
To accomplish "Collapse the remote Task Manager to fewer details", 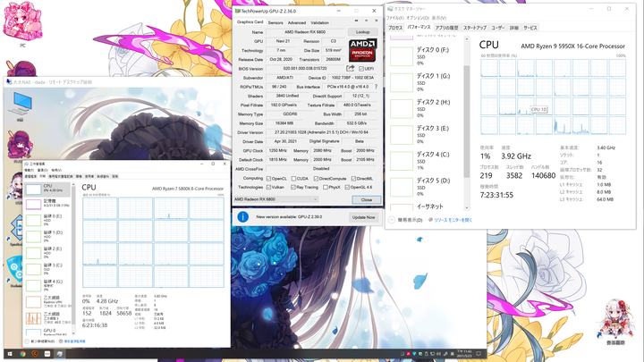I will tap(40, 341).
